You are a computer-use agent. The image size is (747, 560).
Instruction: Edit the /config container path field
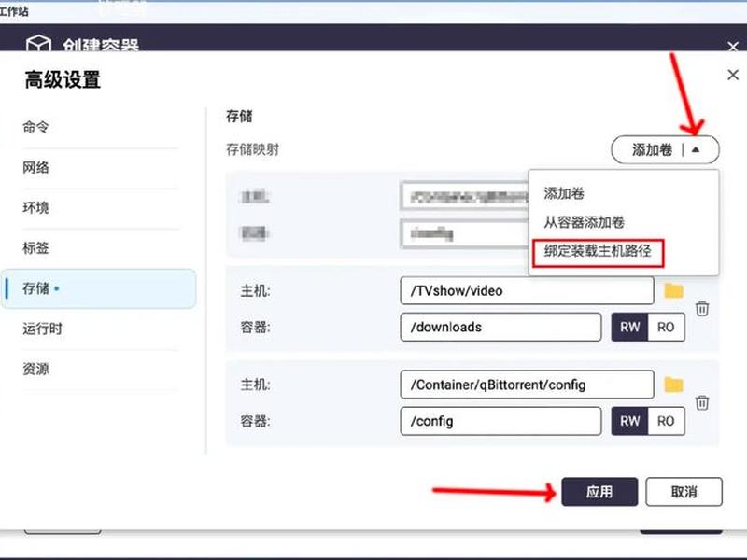tap(500, 421)
